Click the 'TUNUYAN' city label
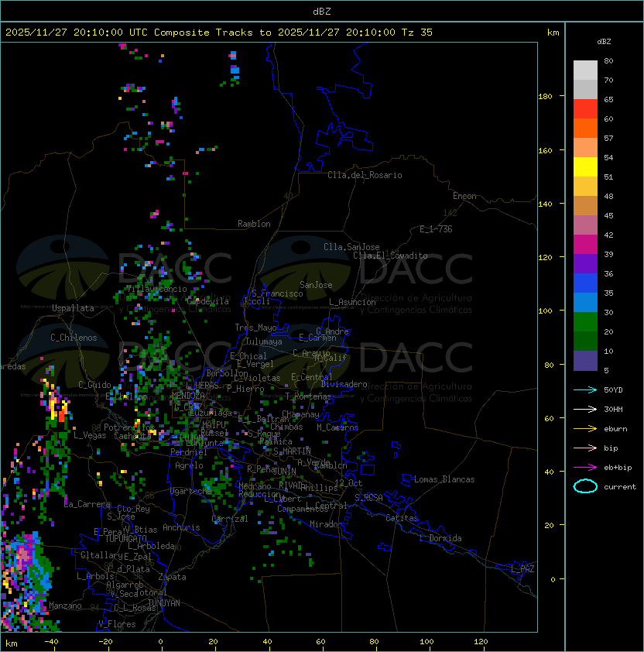This screenshot has width=644, height=652. [x=164, y=603]
